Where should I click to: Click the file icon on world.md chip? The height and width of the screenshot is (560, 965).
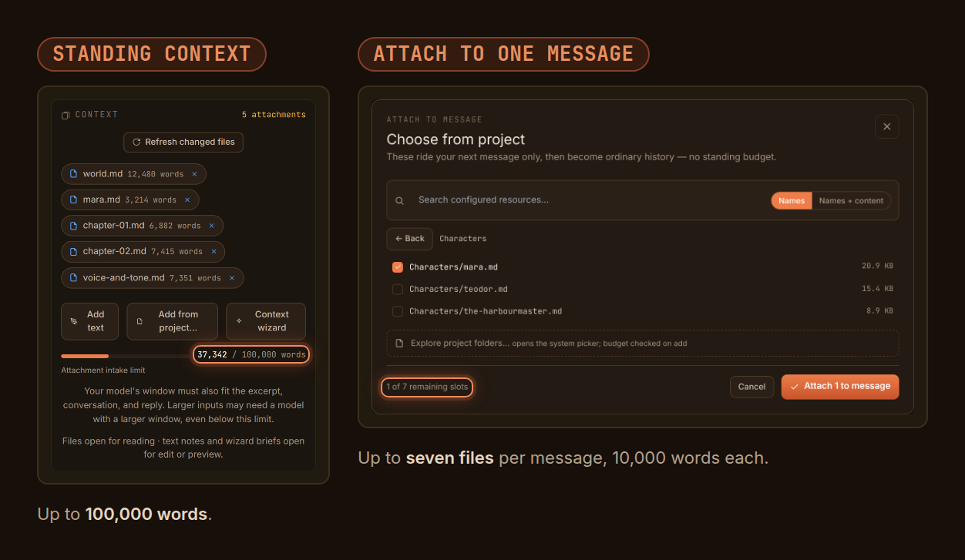(74, 174)
